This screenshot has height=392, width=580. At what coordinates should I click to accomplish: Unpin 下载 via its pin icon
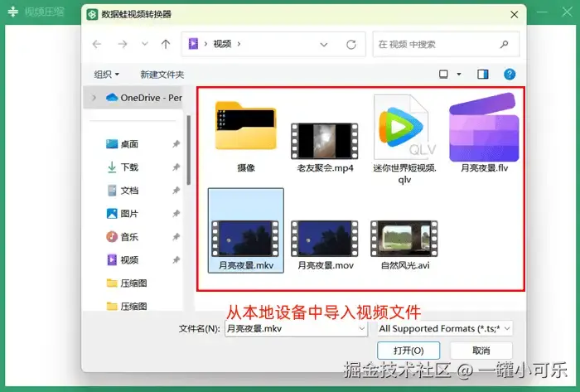coord(176,167)
